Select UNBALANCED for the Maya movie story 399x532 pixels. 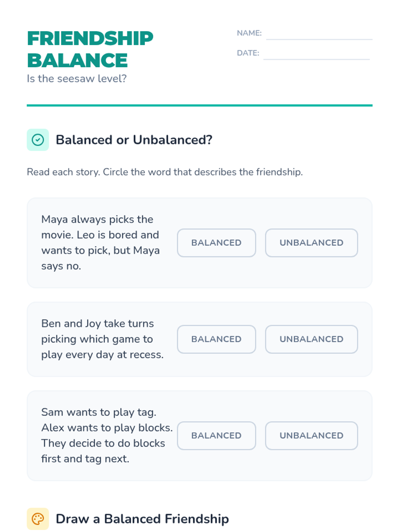[311, 243]
